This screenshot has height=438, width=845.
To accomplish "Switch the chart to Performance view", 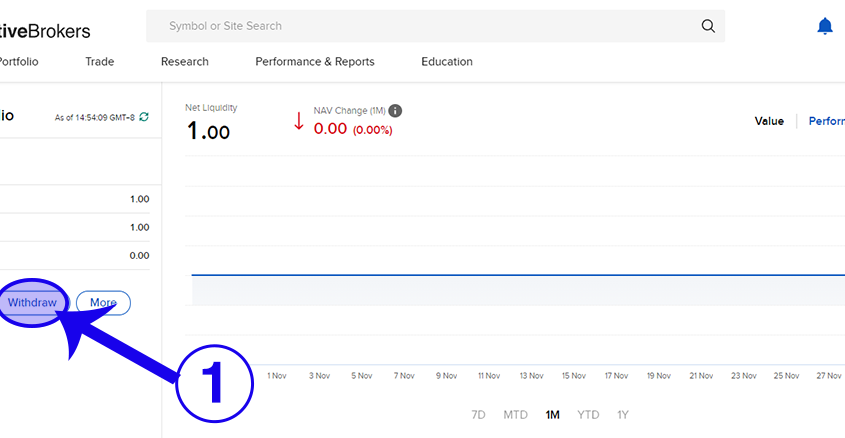I will point(826,121).
